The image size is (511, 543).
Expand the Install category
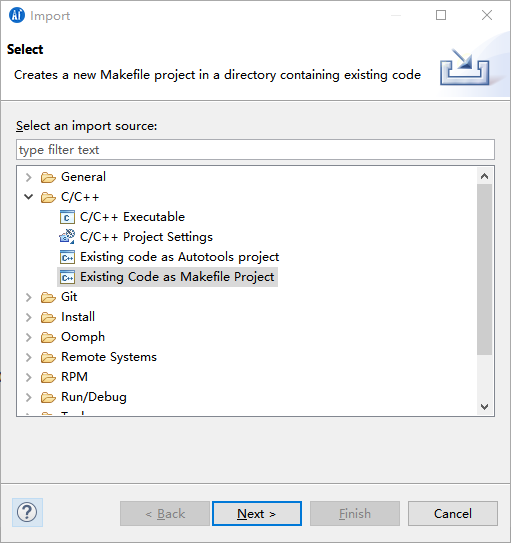[x=29, y=317]
